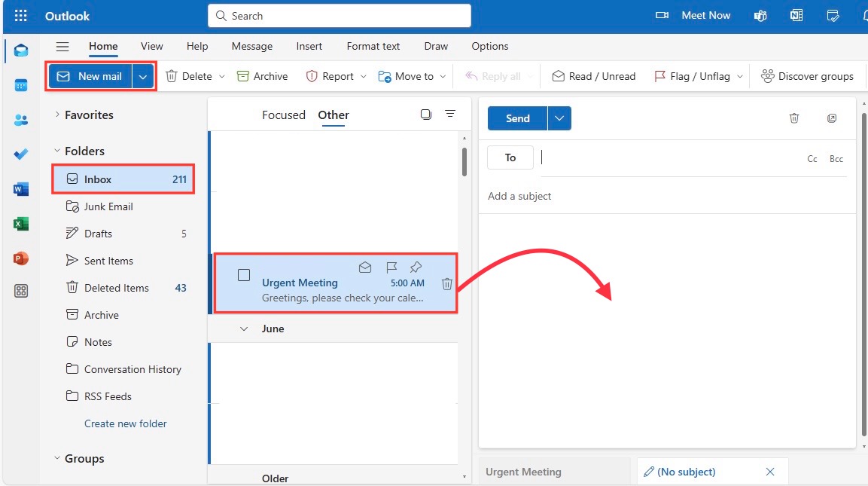Click the New mail button
The image size is (868, 486).
[x=90, y=76]
